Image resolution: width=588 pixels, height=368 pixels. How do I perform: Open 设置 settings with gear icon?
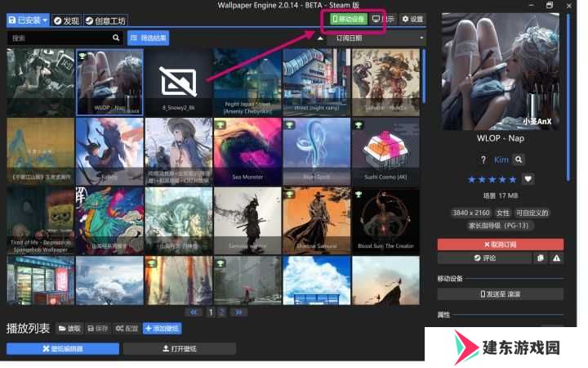coord(412,19)
